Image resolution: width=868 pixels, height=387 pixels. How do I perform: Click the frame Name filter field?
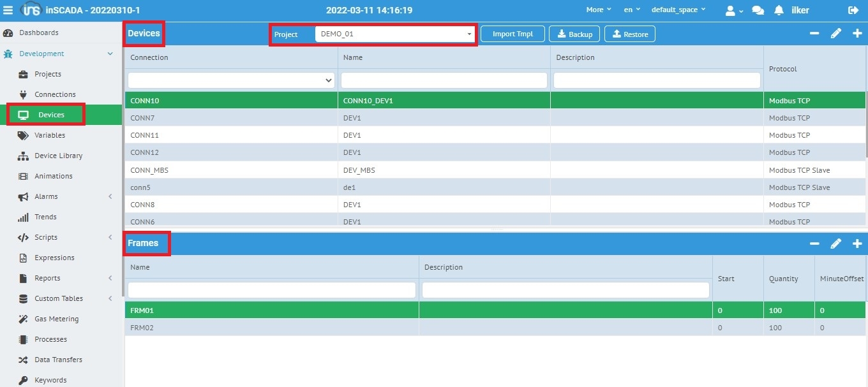pos(272,290)
